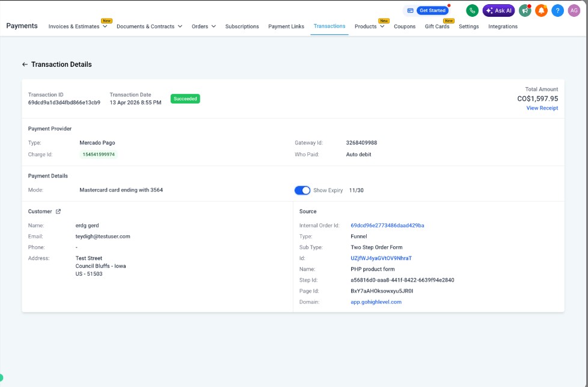Expand the Orders dropdown
The height and width of the screenshot is (387, 588).
click(x=204, y=26)
